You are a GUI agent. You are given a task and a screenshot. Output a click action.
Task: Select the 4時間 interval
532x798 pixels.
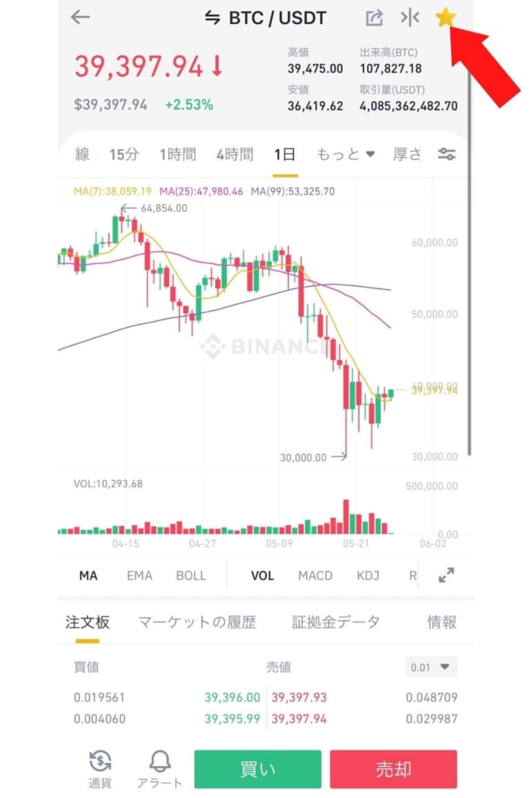pos(235,154)
